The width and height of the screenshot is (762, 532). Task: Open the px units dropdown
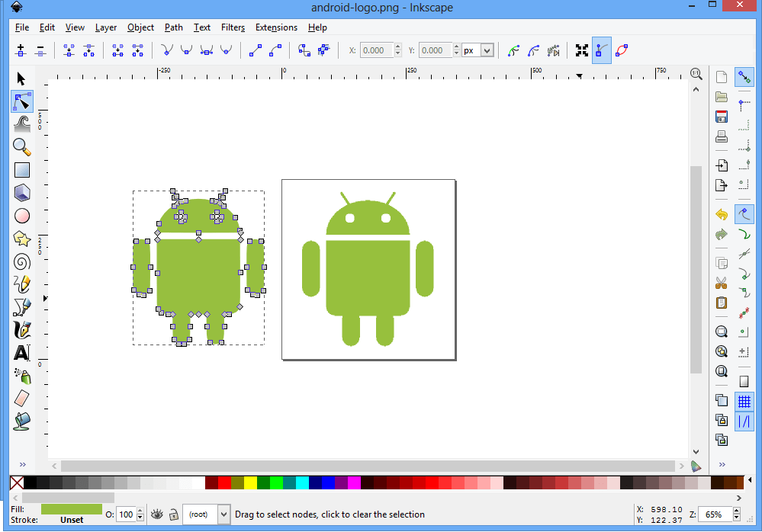[x=487, y=50]
